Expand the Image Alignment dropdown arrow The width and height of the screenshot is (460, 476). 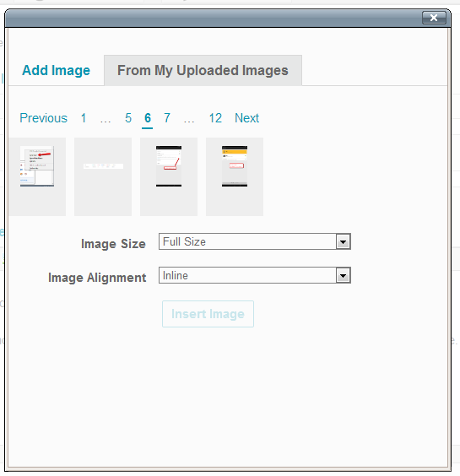[x=344, y=275]
